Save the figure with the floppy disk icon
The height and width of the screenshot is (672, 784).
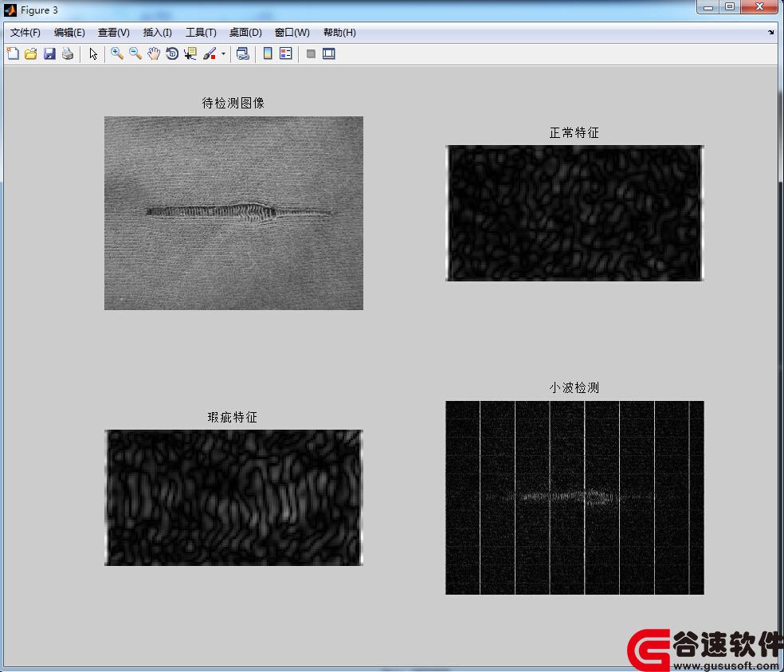(49, 53)
